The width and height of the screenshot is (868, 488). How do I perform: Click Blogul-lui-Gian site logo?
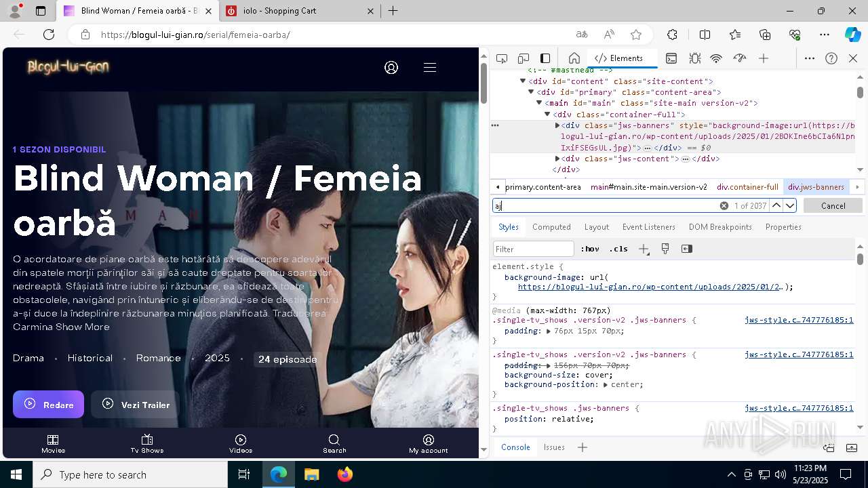pos(68,67)
